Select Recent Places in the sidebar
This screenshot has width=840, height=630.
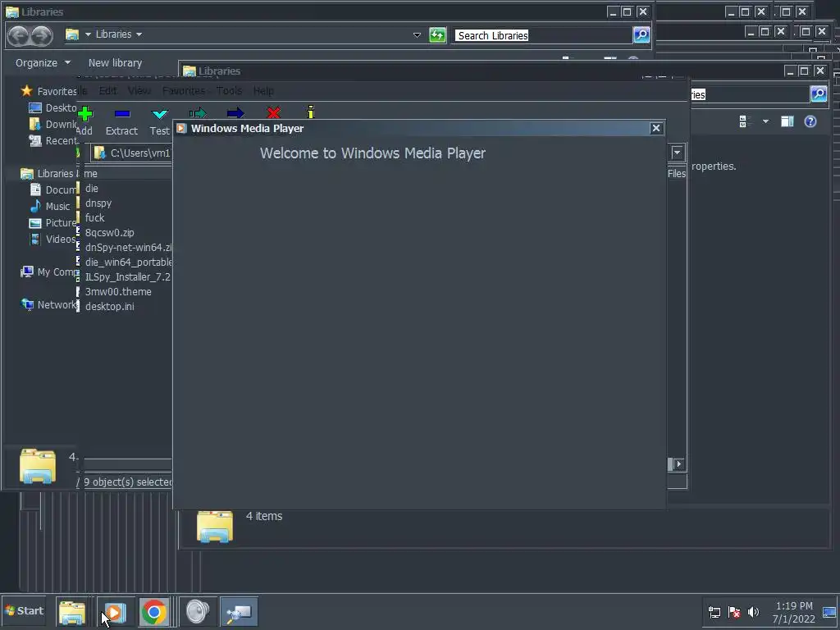click(52, 141)
